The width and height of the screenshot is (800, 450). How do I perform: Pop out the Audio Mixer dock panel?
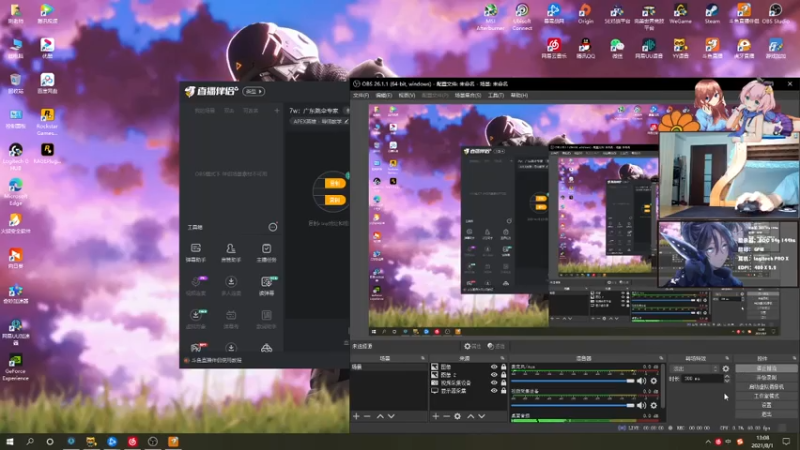coord(661,358)
